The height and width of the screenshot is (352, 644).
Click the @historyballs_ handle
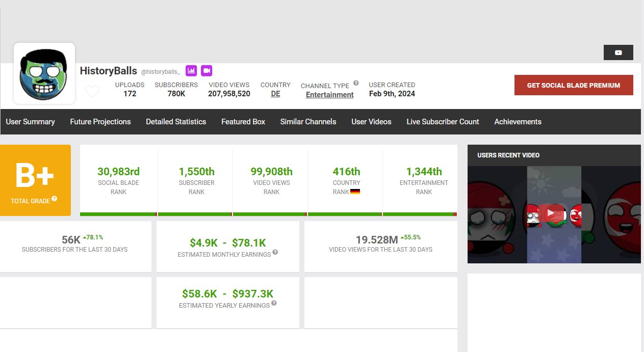point(161,72)
